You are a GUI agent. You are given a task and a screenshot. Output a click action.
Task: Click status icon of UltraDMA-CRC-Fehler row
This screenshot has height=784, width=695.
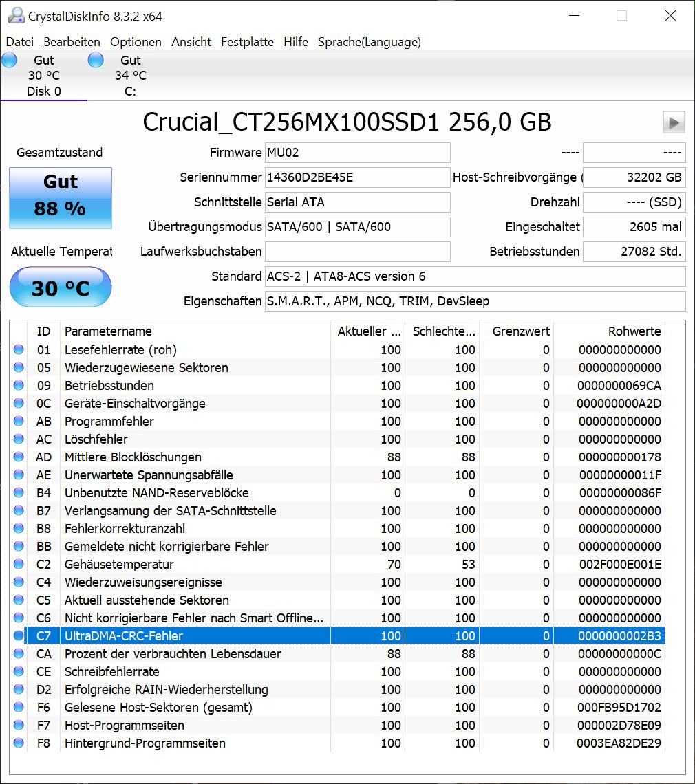pos(19,635)
